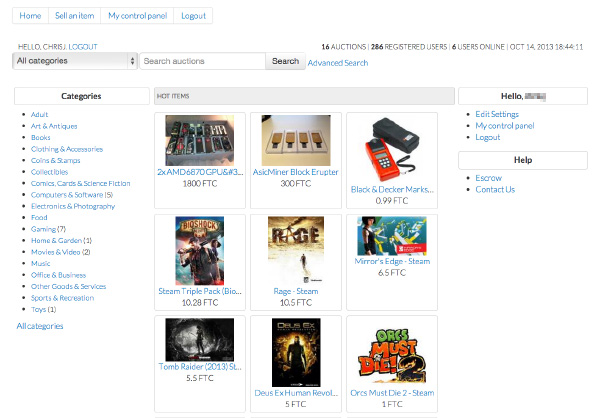Open Edit Settings in the Hello panel
The width and height of the screenshot is (600, 418).
[x=497, y=114]
